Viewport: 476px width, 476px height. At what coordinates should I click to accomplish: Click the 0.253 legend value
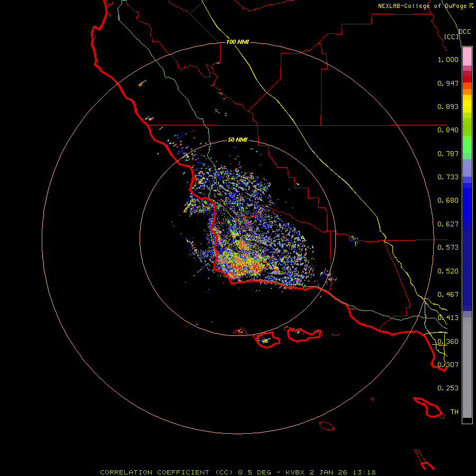click(448, 388)
